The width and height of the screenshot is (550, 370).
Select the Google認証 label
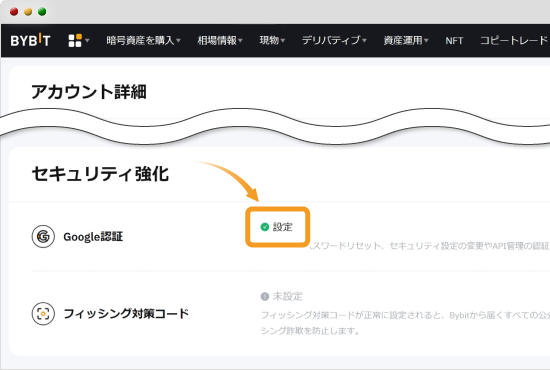point(93,237)
